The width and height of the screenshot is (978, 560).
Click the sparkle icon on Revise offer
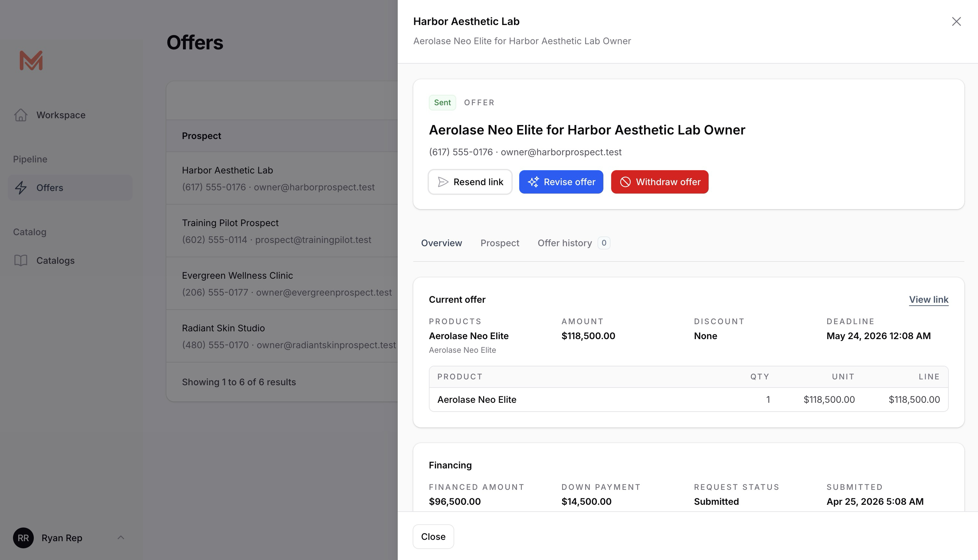[x=533, y=182]
